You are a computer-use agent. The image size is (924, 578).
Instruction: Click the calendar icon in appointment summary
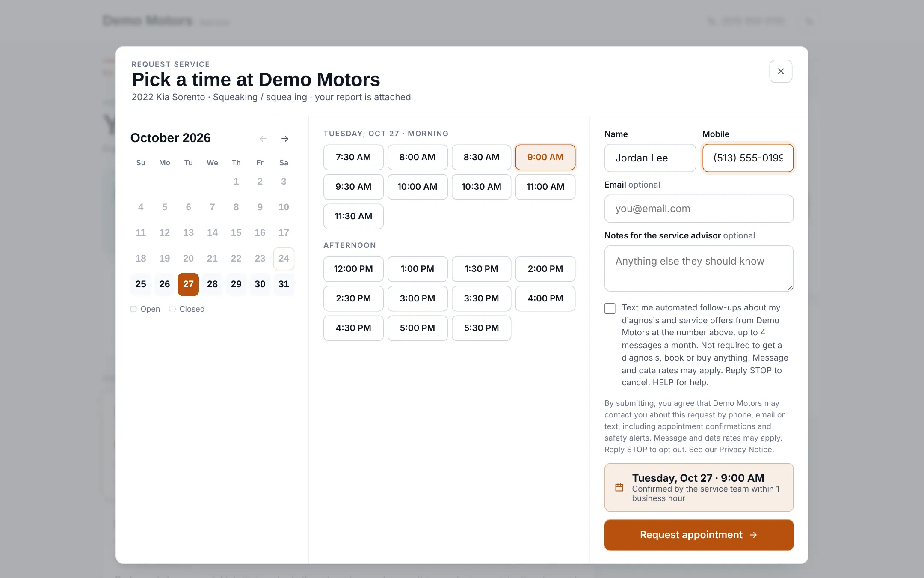pyautogui.click(x=619, y=487)
